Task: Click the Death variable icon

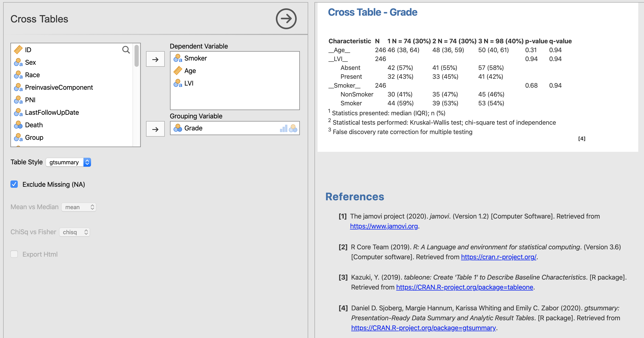Action: click(18, 125)
